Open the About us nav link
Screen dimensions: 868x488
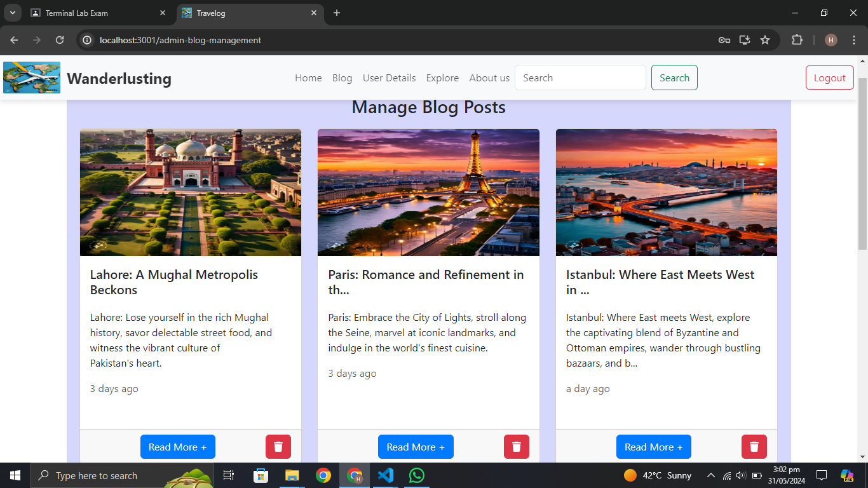click(x=489, y=78)
